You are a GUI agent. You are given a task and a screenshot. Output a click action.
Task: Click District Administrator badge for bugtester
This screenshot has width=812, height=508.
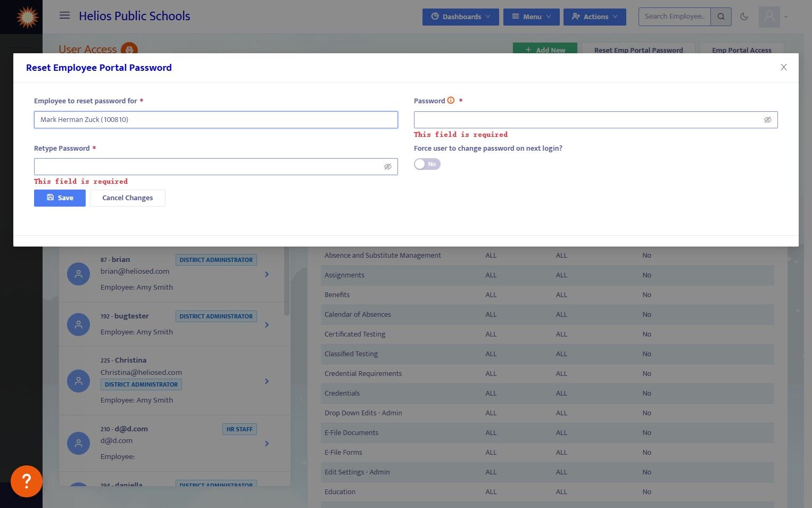point(216,316)
